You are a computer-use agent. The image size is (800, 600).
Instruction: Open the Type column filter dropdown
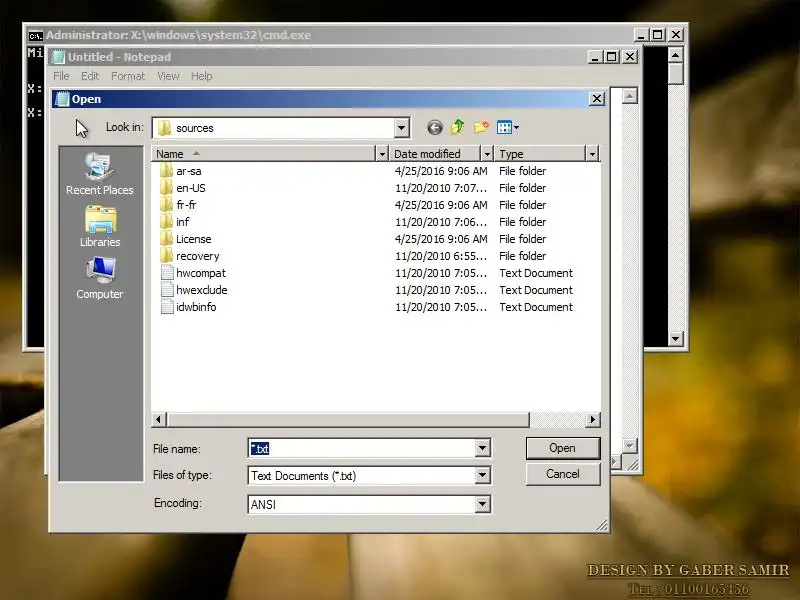pyautogui.click(x=592, y=154)
